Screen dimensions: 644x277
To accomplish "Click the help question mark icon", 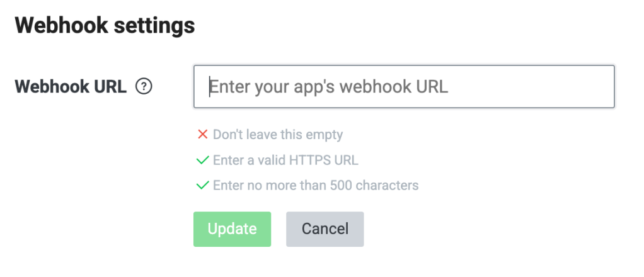I will pyautogui.click(x=144, y=87).
